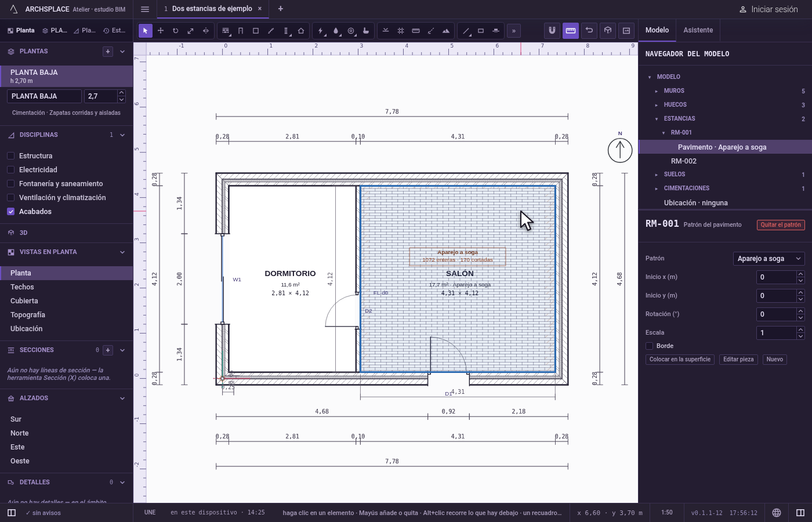Click Quitar el patrón button
The width and height of the screenshot is (812, 522).
coord(781,225)
